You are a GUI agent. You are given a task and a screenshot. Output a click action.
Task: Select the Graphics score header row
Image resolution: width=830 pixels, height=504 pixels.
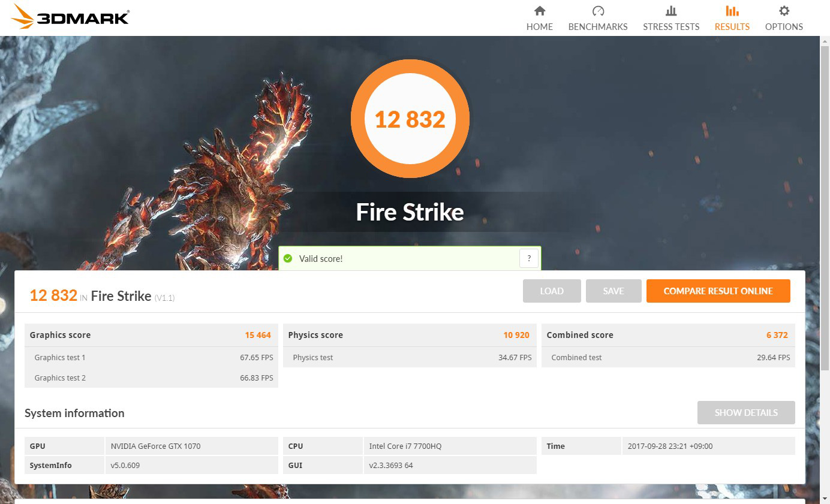tap(151, 335)
